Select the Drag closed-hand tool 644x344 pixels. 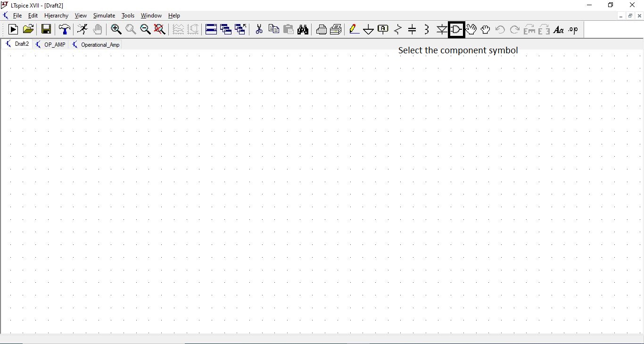point(486,30)
